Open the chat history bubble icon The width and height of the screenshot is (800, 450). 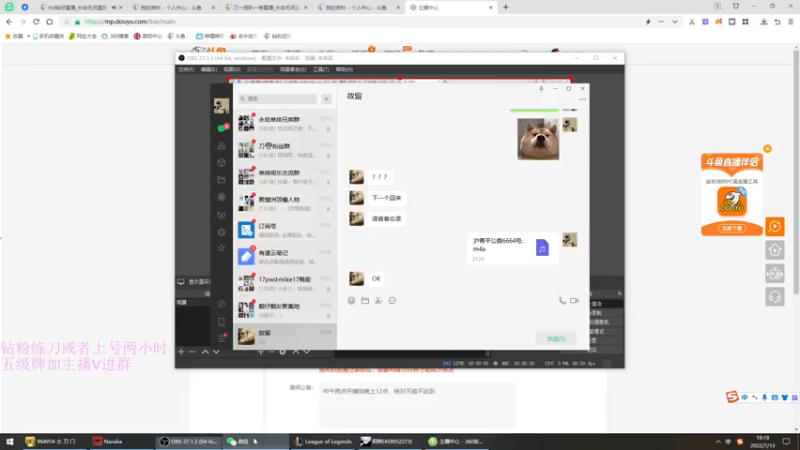tap(392, 301)
